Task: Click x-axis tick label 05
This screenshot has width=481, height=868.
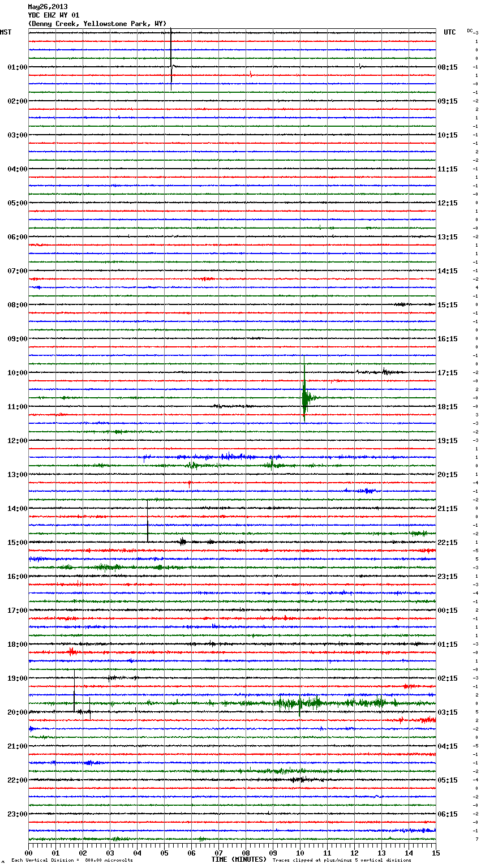Action: [x=164, y=853]
